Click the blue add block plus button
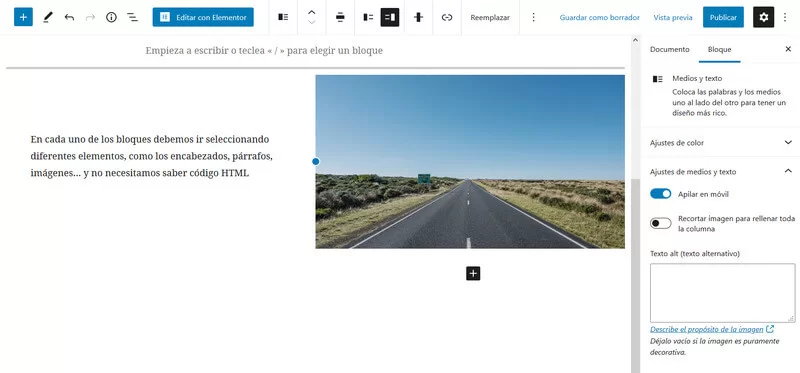The width and height of the screenshot is (800, 373). coord(23,17)
